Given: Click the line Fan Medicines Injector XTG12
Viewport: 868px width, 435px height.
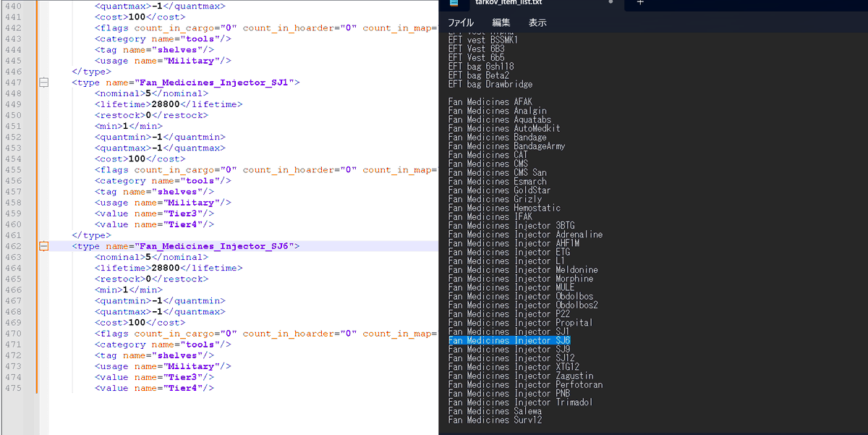Looking at the screenshot, I should click(x=514, y=367).
